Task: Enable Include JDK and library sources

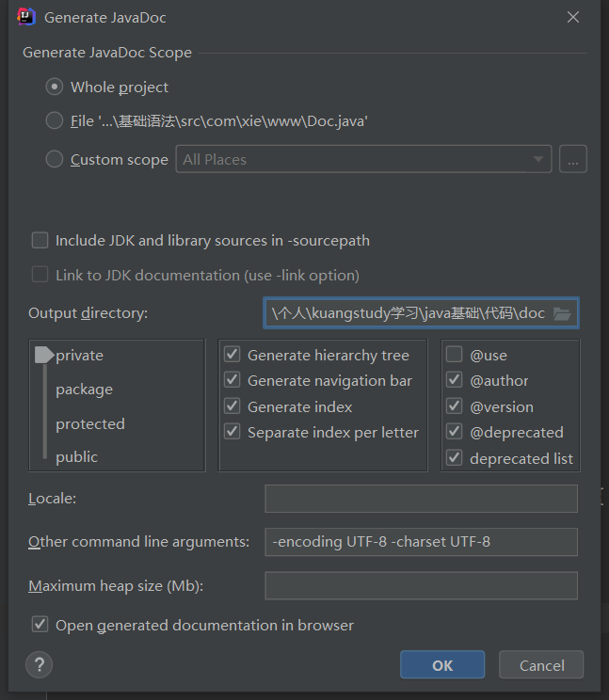Action: point(40,240)
